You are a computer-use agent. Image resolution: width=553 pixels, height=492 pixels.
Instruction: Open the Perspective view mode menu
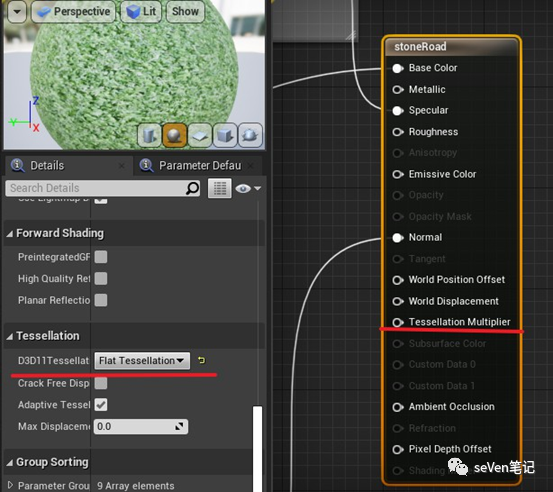point(73,11)
